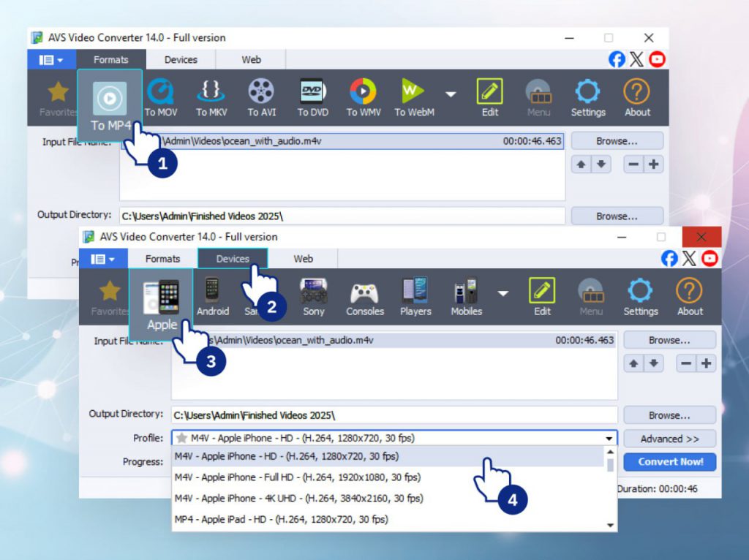Click Advanced >> button
Screen dimensions: 749x560
pos(670,439)
